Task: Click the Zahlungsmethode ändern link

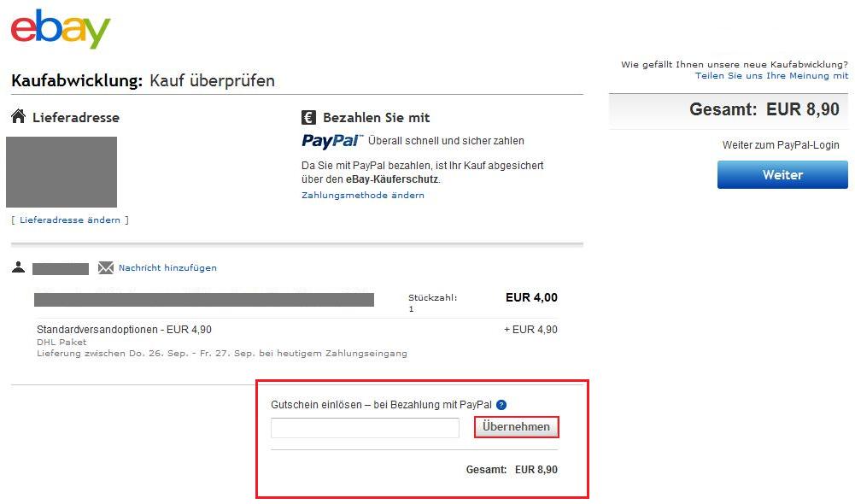Action: (363, 195)
